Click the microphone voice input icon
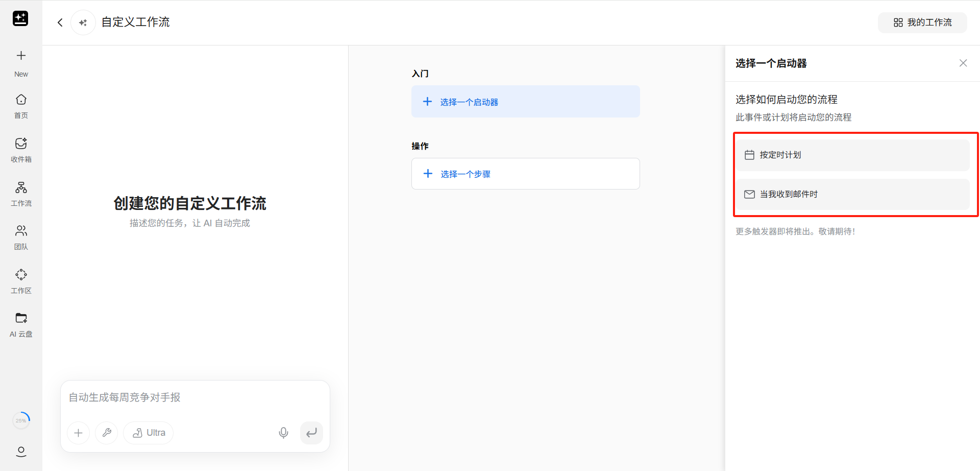Image resolution: width=980 pixels, height=471 pixels. tap(283, 433)
